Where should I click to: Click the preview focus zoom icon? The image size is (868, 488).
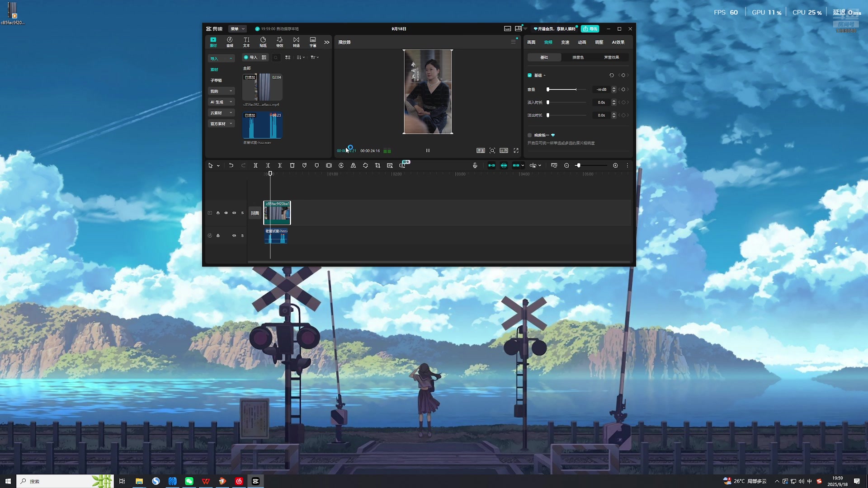[492, 150]
